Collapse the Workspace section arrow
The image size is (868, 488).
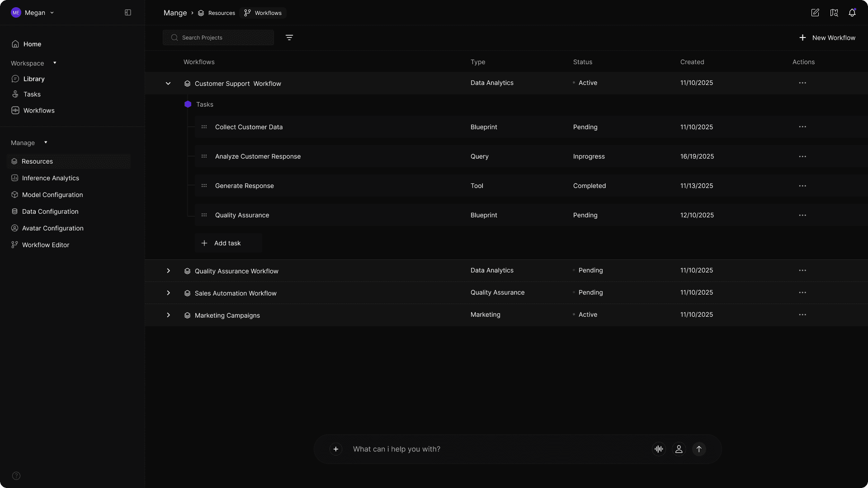(55, 63)
